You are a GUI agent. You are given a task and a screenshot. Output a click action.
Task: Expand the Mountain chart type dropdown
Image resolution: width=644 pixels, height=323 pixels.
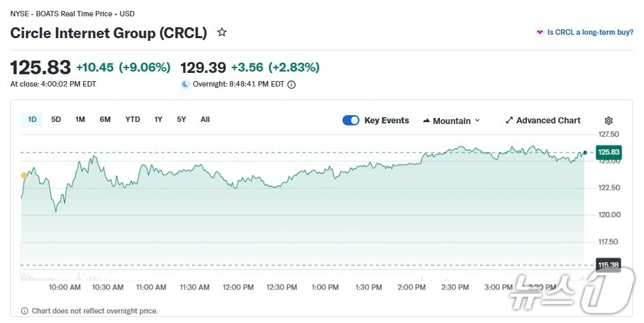point(477,121)
